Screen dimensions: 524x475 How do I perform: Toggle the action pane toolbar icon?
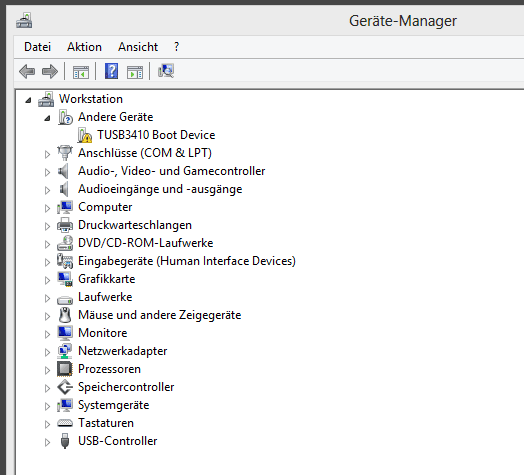[135, 72]
